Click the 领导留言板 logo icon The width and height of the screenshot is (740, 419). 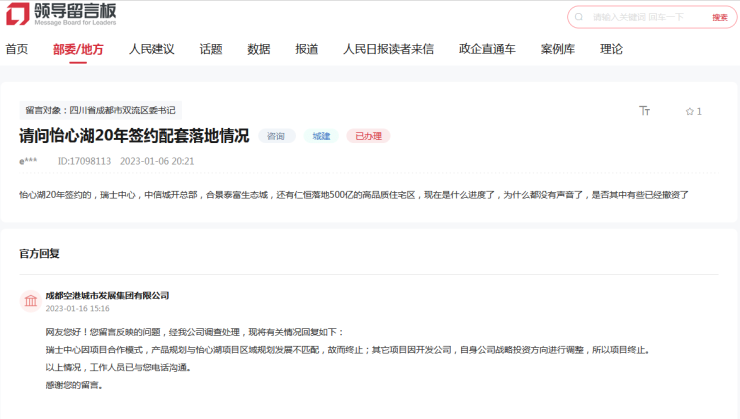[18, 15]
